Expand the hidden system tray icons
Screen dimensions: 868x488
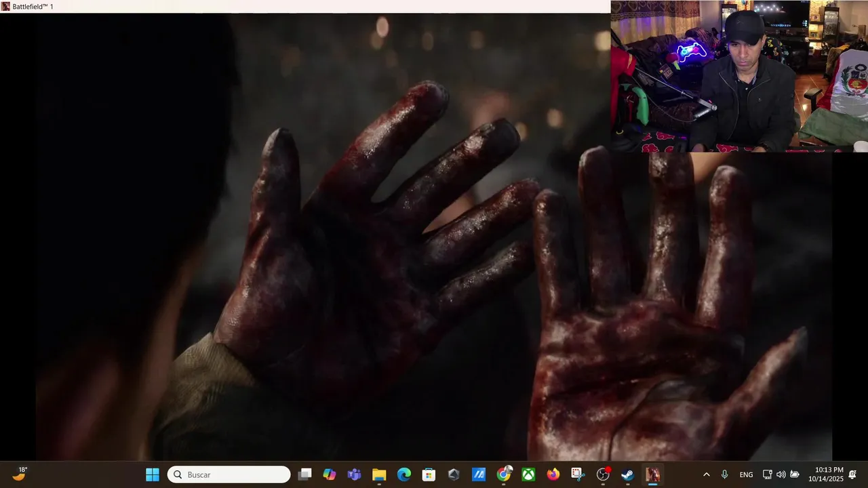706,474
